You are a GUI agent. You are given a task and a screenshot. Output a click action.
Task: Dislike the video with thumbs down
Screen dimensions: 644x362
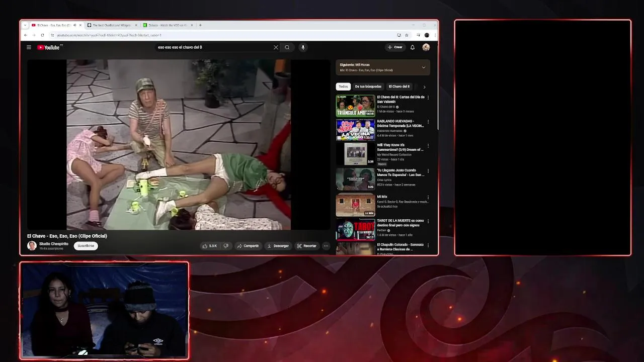click(x=226, y=246)
